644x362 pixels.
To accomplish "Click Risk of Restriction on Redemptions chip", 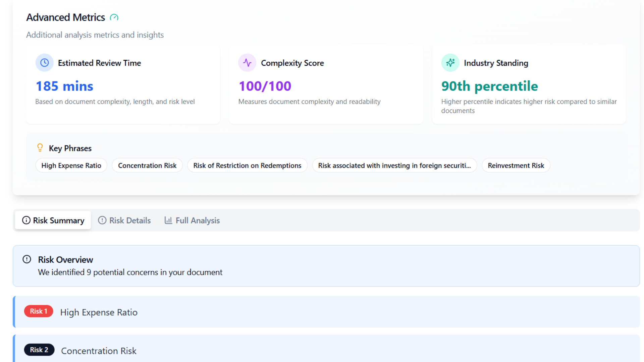I will (x=247, y=166).
